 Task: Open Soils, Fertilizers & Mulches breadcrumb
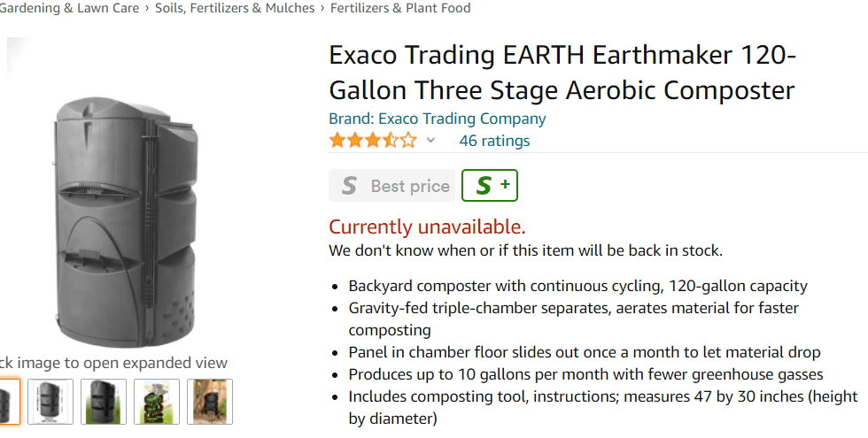point(235,8)
